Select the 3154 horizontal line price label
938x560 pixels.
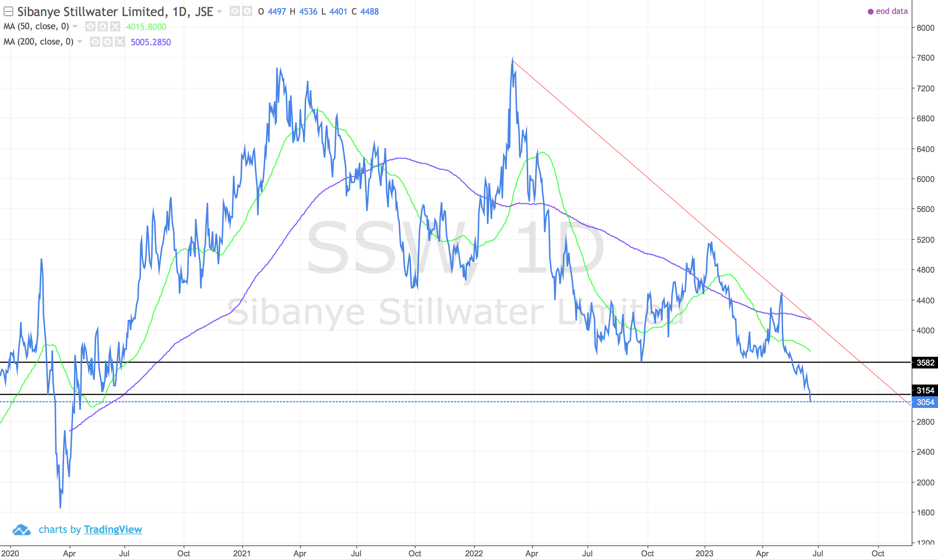[x=925, y=390]
